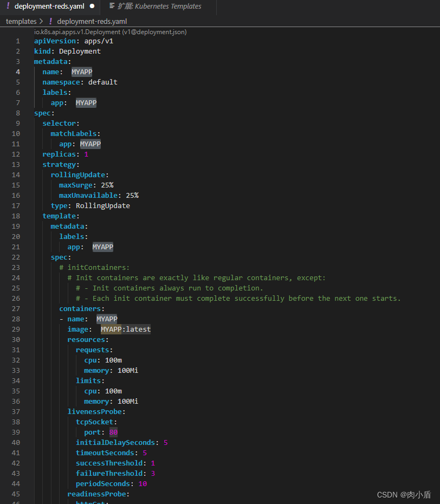The width and height of the screenshot is (440, 504).
Task: Click MYAPP placeholder on line 7
Action: pos(86,103)
